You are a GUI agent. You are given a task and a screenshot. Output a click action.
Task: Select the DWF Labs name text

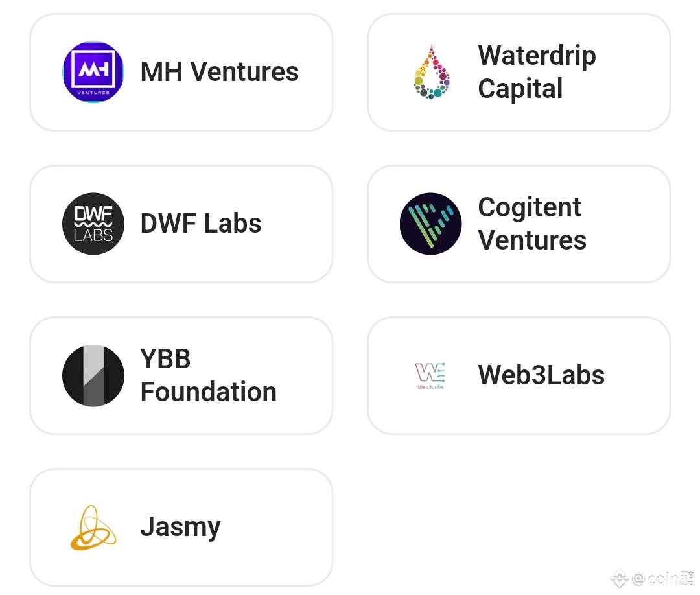click(x=201, y=223)
